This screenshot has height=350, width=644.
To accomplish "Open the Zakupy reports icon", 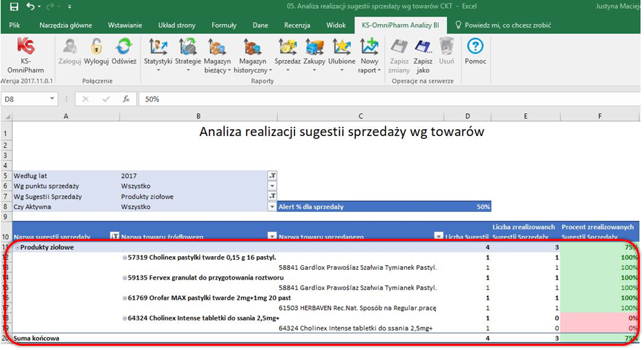I will pyautogui.click(x=314, y=46).
